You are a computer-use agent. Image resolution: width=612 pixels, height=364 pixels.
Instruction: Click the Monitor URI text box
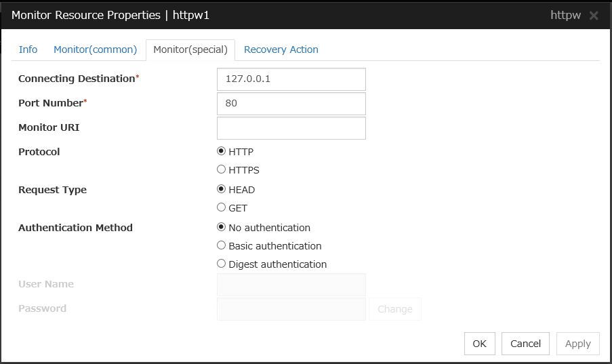click(291, 128)
